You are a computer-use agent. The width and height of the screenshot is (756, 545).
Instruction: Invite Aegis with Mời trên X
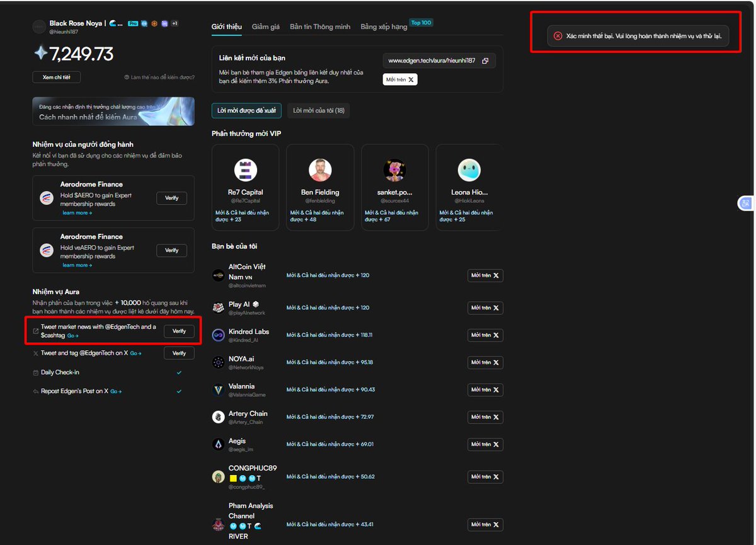(485, 445)
